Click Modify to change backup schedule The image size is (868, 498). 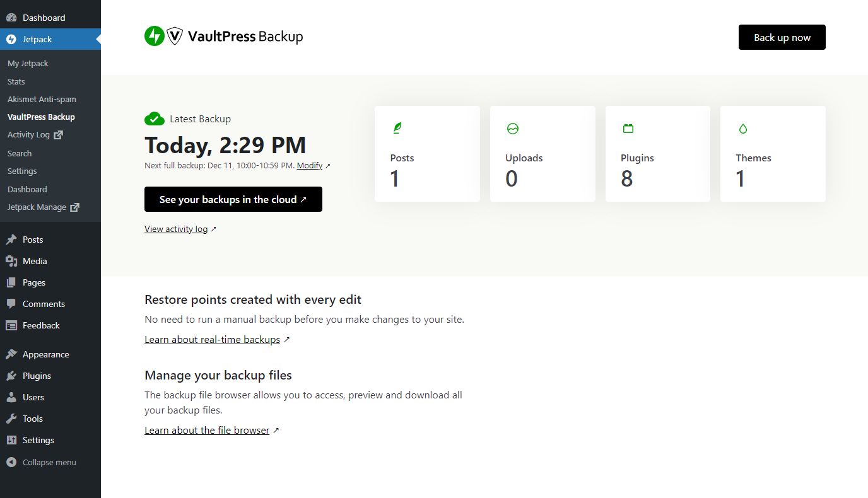click(x=308, y=165)
